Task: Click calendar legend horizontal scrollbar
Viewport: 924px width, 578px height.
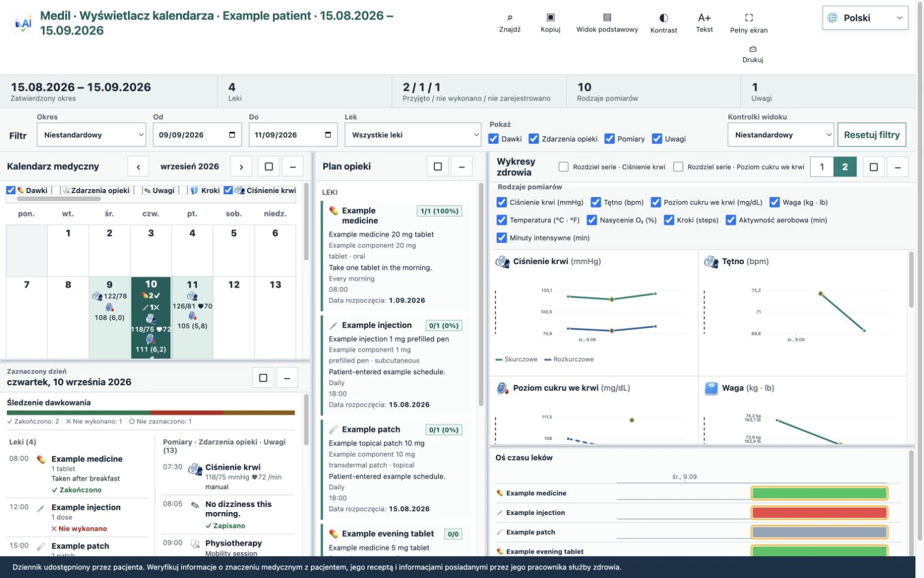Action: click(x=59, y=199)
